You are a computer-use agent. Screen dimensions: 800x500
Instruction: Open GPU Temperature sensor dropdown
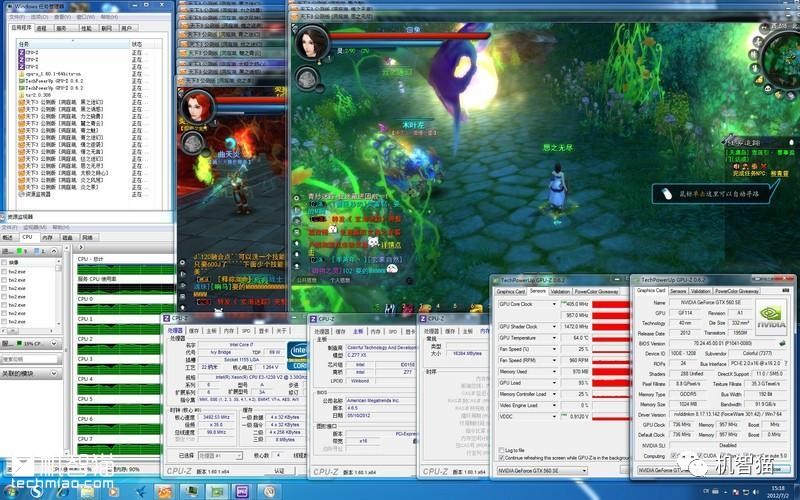(x=554, y=338)
